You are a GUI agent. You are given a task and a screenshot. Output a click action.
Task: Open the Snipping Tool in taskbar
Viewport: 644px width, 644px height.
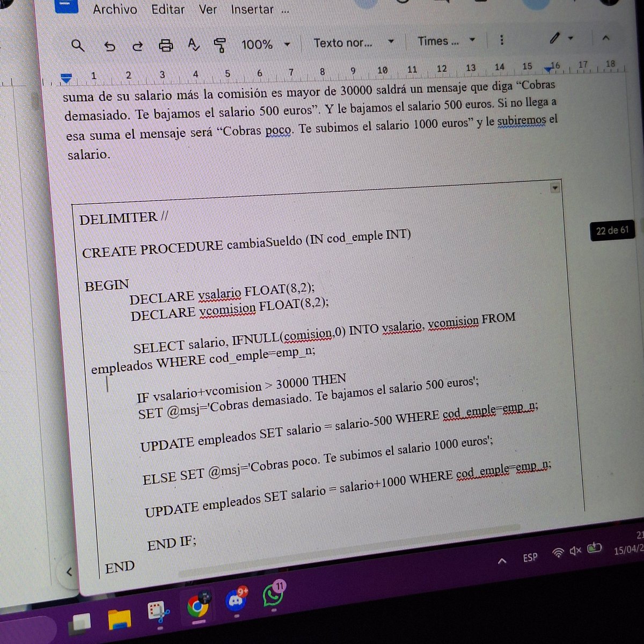tap(159, 613)
